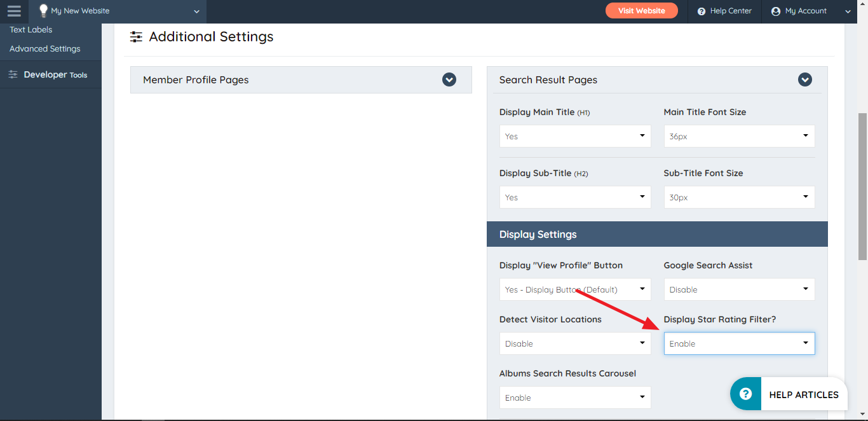Collapse the Search Result Pages panel
This screenshot has height=421, width=868.
point(805,79)
